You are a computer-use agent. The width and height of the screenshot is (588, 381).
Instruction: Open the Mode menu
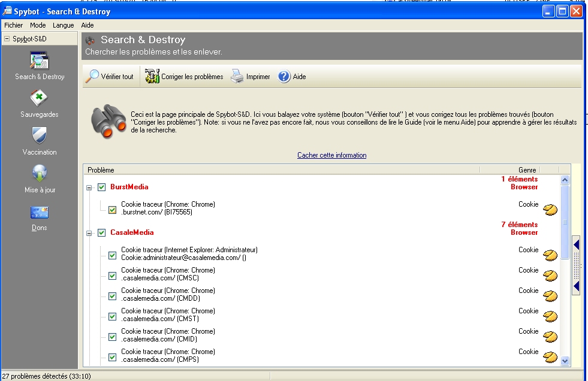[38, 25]
